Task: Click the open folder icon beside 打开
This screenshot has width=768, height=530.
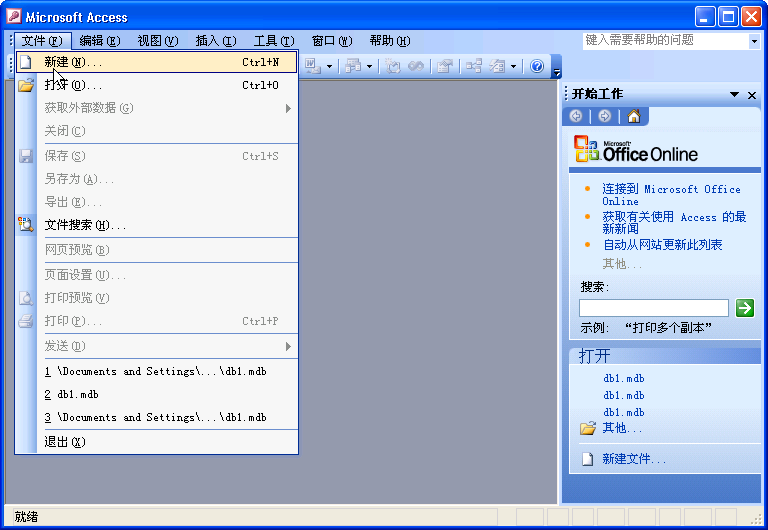Action: pyautogui.click(x=26, y=85)
